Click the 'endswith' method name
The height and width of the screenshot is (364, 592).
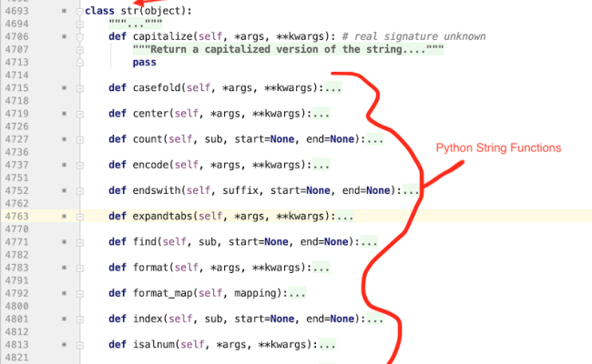[157, 190]
